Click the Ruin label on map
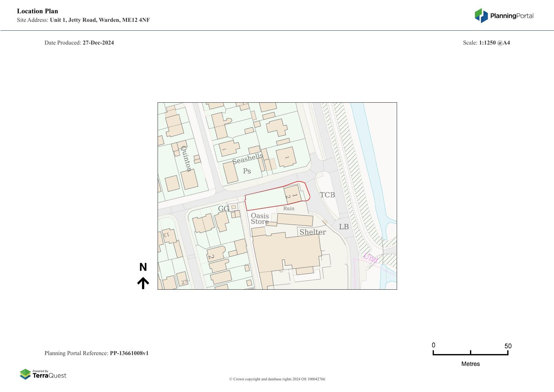 (x=289, y=208)
